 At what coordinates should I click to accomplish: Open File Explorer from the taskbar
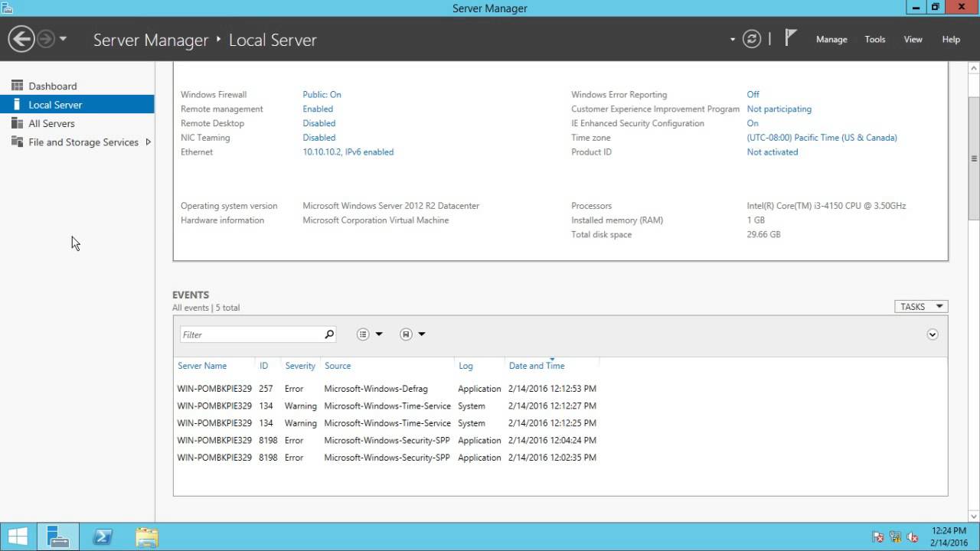(x=146, y=536)
